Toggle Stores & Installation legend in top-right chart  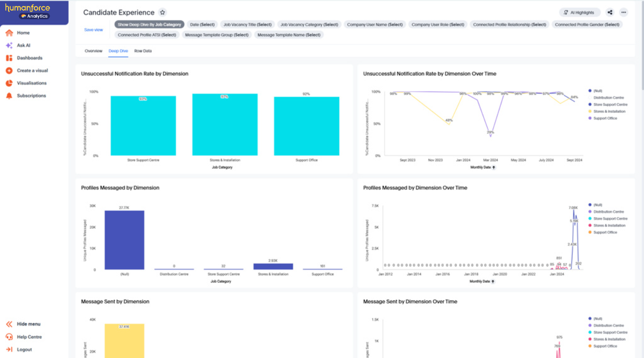[x=609, y=111]
